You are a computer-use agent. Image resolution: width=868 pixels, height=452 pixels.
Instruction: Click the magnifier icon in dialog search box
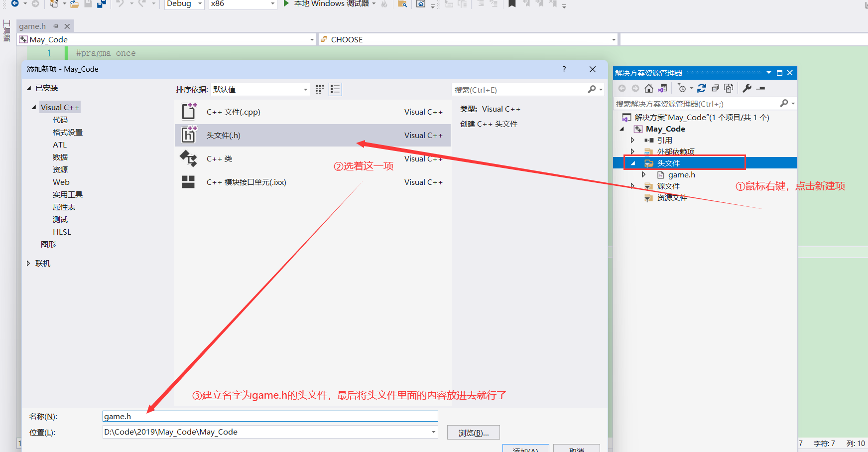[592, 89]
